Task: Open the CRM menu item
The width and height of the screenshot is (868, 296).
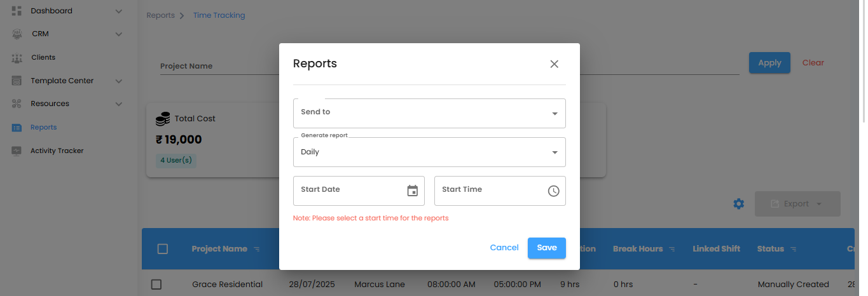Action: point(40,34)
